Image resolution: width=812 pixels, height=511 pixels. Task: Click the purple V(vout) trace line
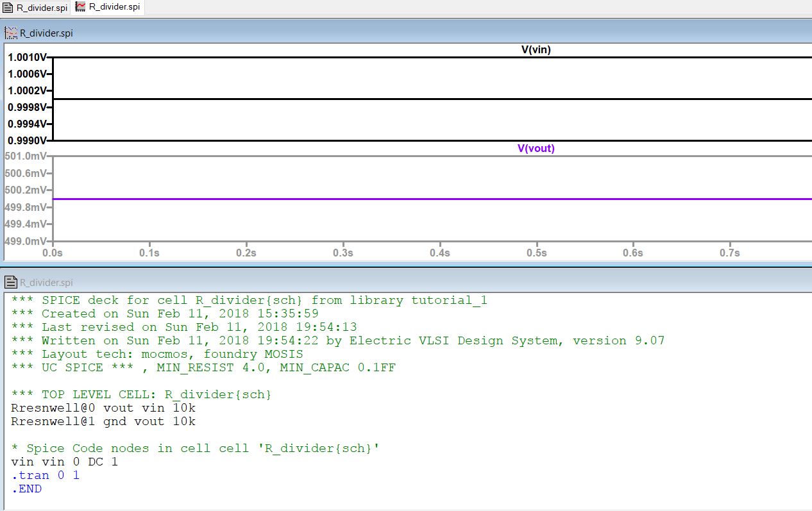click(x=385, y=199)
